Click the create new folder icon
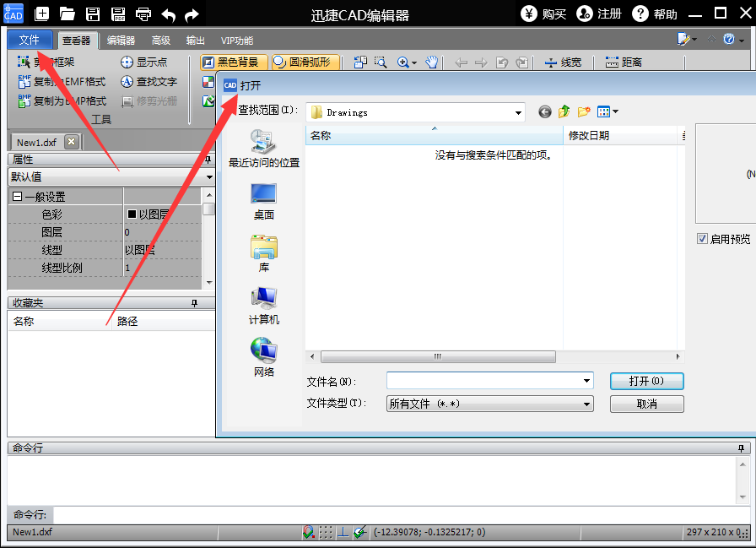Image resolution: width=756 pixels, height=548 pixels. tap(584, 112)
